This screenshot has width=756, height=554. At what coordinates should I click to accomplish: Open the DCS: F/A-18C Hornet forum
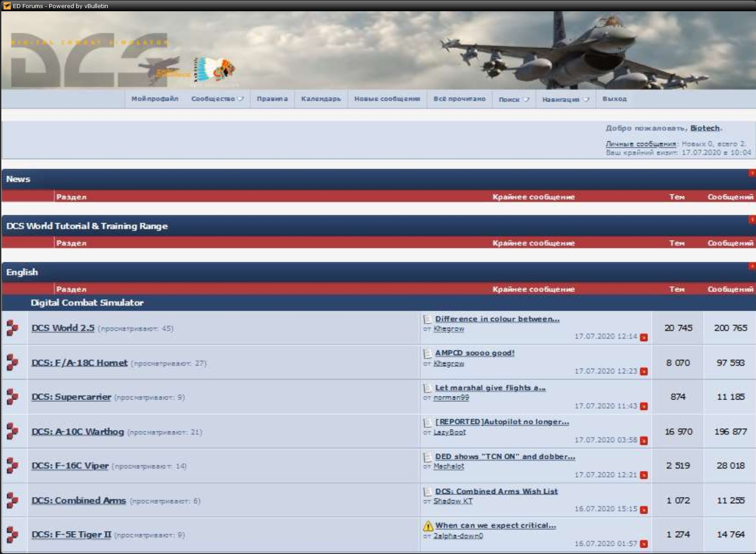pos(79,362)
